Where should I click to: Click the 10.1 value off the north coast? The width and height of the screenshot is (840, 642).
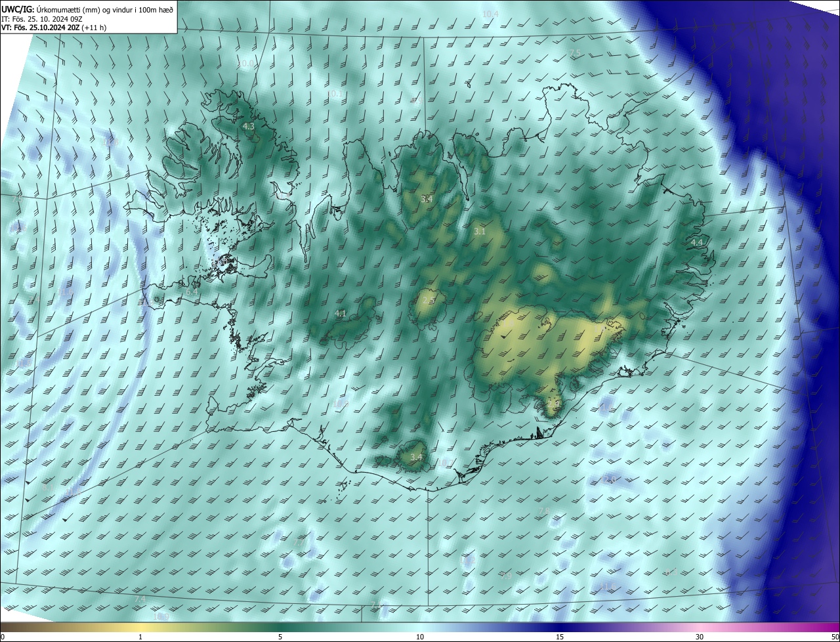coord(335,94)
